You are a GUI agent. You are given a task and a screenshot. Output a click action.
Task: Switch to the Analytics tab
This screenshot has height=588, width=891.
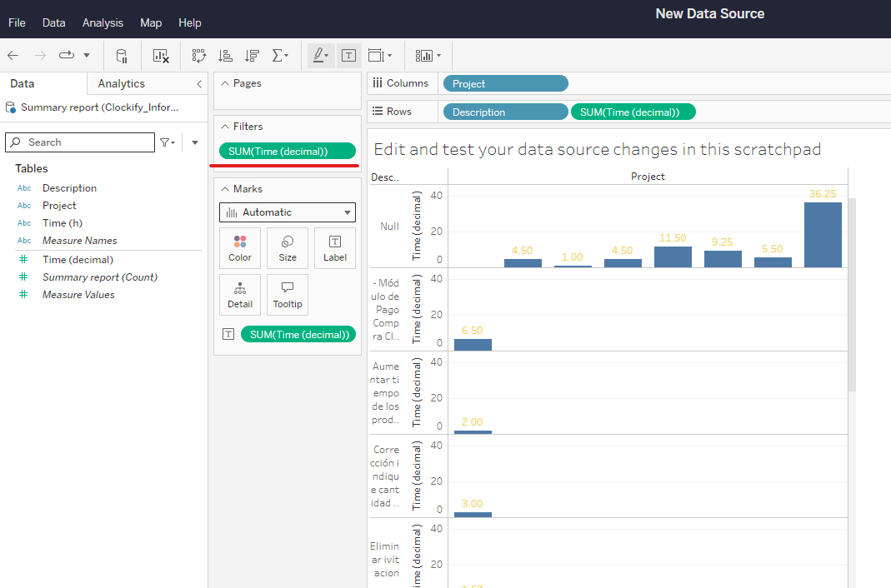121,83
